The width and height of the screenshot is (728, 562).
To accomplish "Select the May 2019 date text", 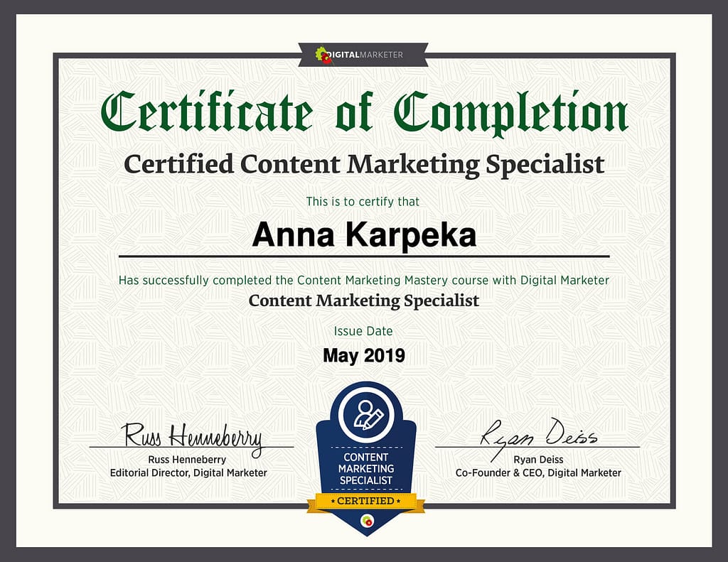I will click(x=364, y=355).
